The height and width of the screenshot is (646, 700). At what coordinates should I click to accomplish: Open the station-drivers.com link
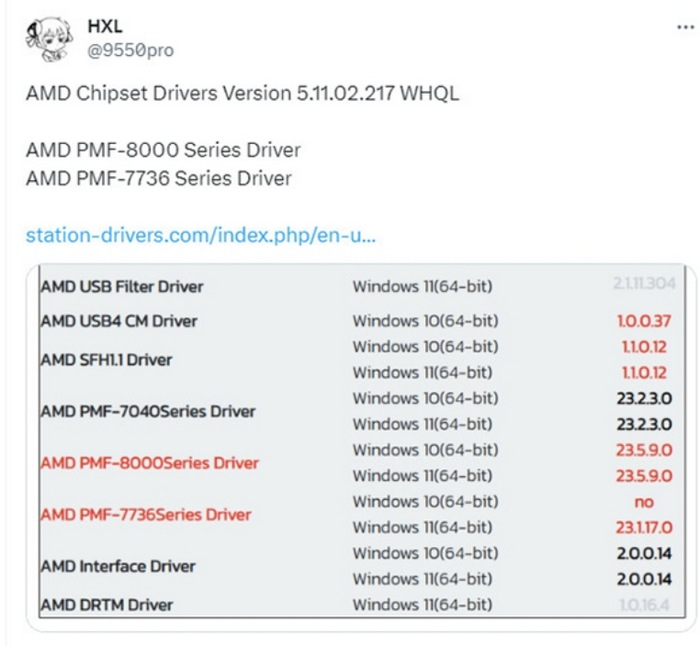click(x=200, y=236)
